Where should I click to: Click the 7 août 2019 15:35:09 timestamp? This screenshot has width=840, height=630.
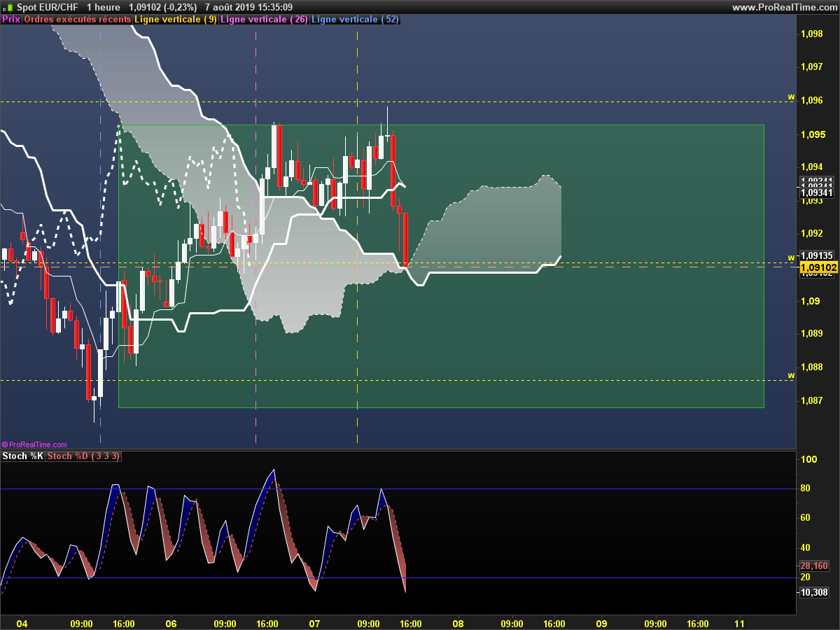248,7
